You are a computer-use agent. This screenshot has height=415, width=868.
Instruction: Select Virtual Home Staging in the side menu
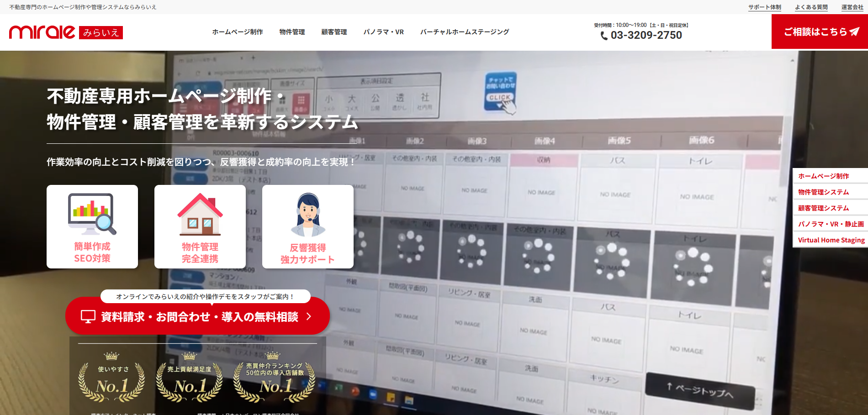(x=830, y=240)
